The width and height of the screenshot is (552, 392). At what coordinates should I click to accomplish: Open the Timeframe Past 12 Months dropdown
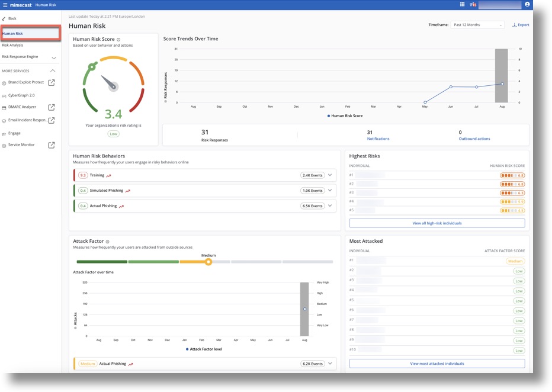tap(477, 25)
